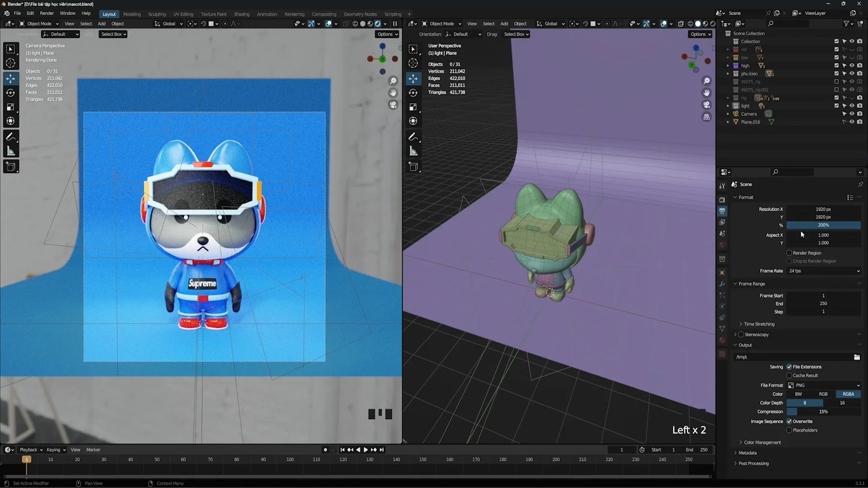This screenshot has height=488, width=868.
Task: Open the Render properties tab
Action: (722, 200)
